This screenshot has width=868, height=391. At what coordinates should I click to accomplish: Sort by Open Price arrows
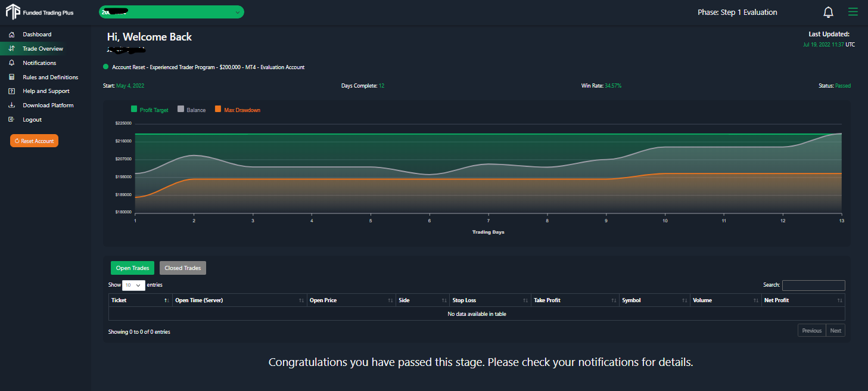pyautogui.click(x=390, y=300)
